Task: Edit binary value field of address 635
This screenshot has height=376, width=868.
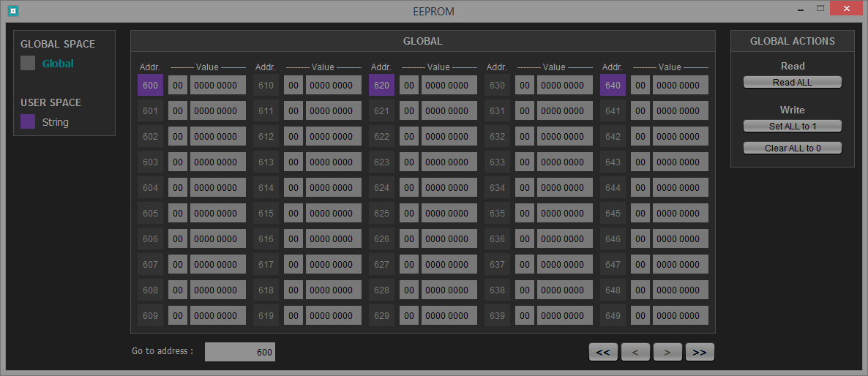Action: pos(565,213)
